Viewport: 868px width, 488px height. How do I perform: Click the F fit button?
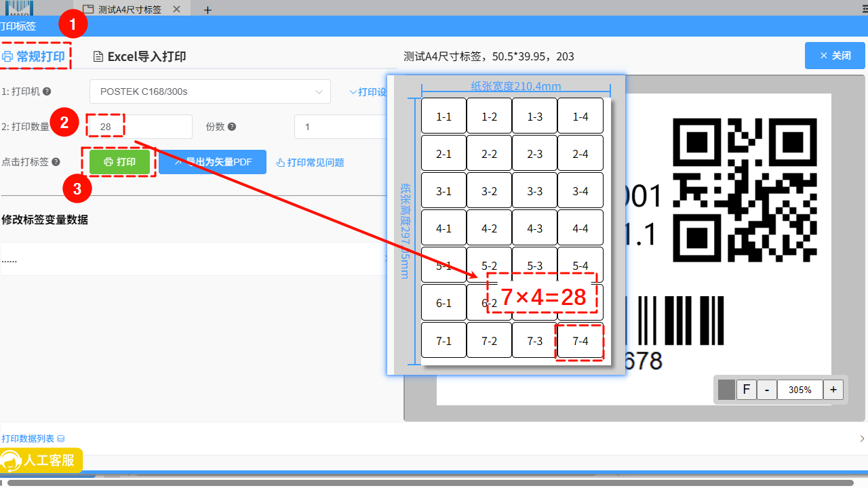[x=746, y=390]
